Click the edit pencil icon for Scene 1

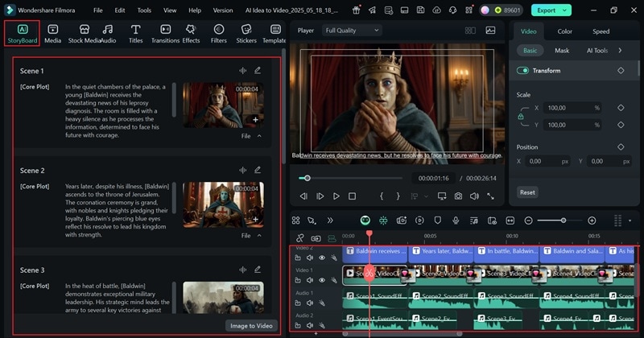pos(258,70)
